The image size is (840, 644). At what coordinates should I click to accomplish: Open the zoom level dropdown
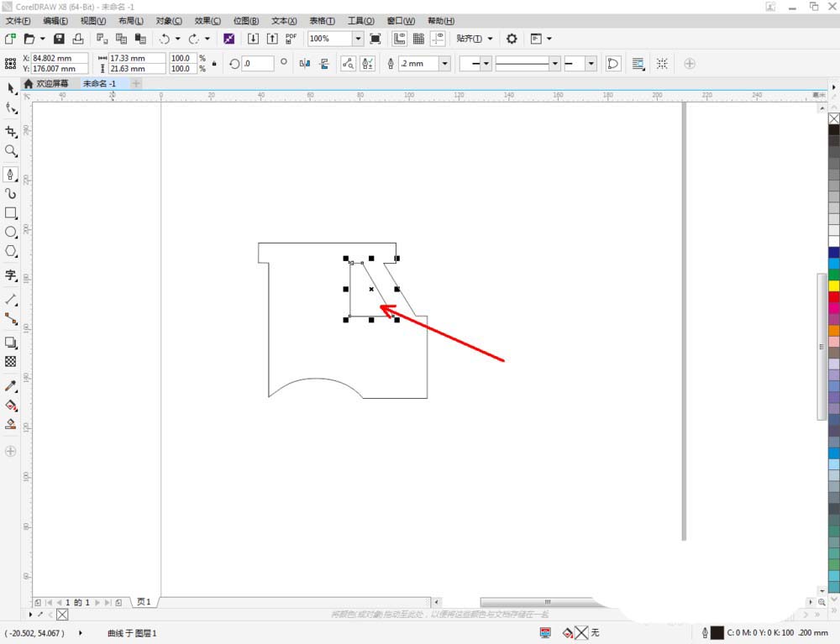pyautogui.click(x=358, y=39)
